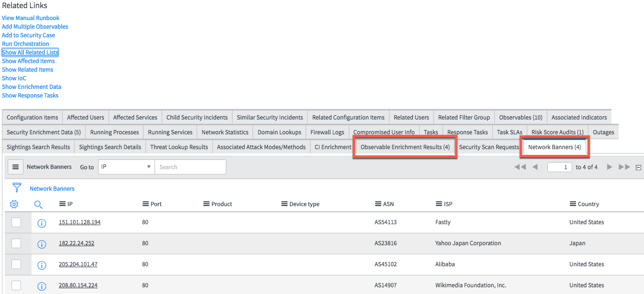Viewport: 644px width, 294px height.
Task: Select the Network Banners (4) tab
Action: tap(555, 147)
